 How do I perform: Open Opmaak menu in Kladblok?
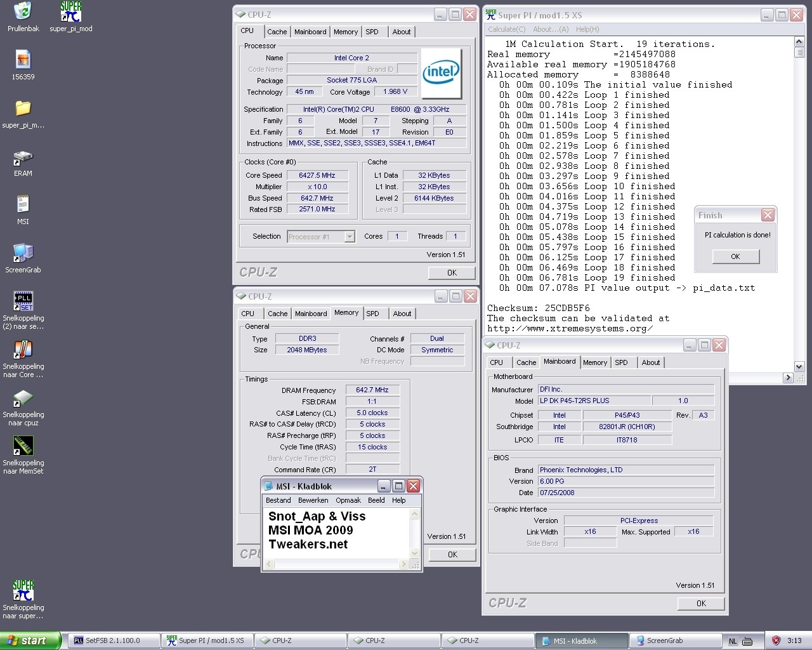(x=348, y=500)
